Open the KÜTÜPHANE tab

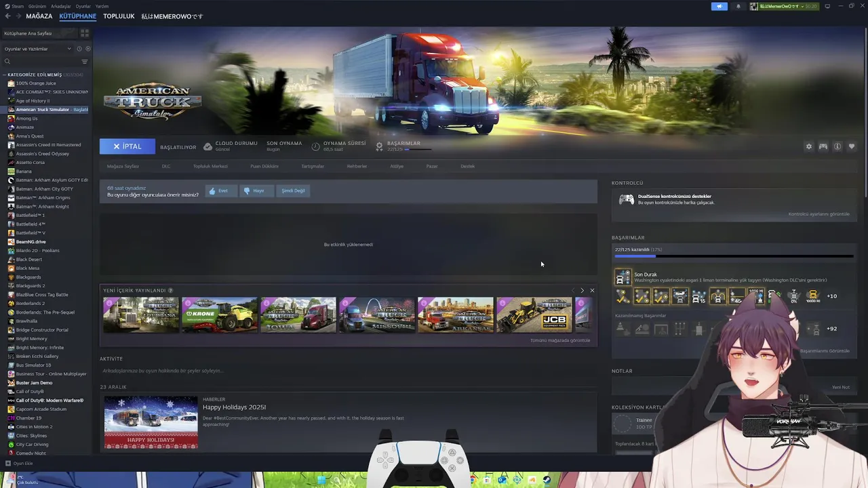(x=78, y=16)
